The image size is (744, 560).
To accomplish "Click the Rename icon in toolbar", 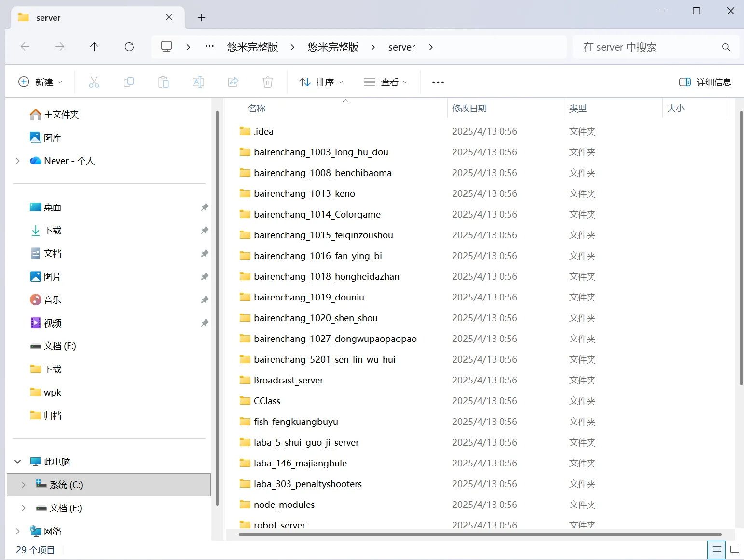I will pyautogui.click(x=198, y=82).
